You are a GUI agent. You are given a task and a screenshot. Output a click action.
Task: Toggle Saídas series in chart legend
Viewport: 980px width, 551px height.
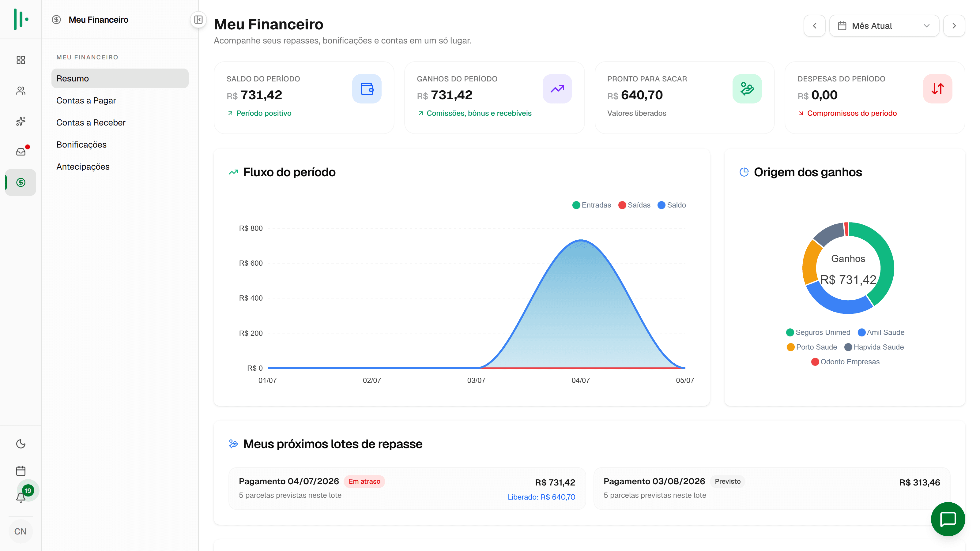[x=634, y=205]
